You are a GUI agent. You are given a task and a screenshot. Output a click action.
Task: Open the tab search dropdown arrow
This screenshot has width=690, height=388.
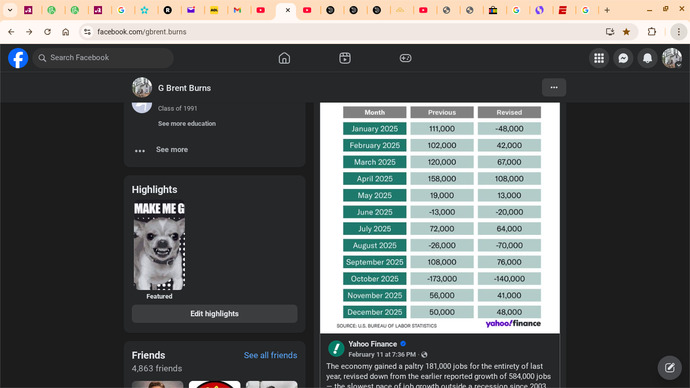[10, 10]
